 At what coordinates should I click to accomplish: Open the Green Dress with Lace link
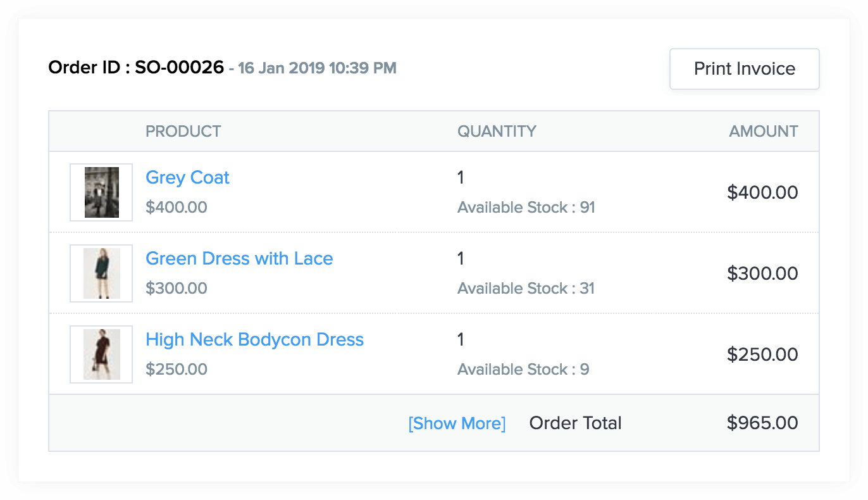click(239, 259)
